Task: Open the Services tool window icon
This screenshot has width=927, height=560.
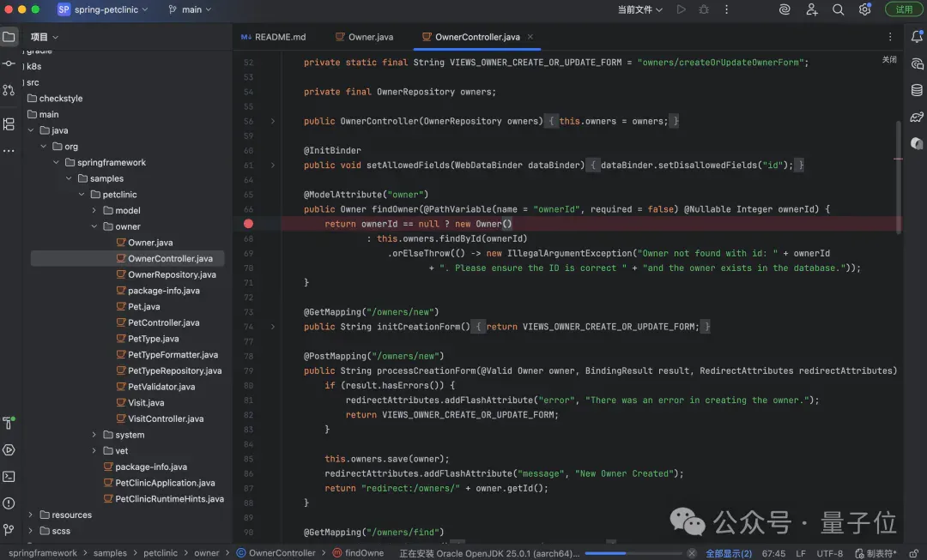Action: [9, 449]
